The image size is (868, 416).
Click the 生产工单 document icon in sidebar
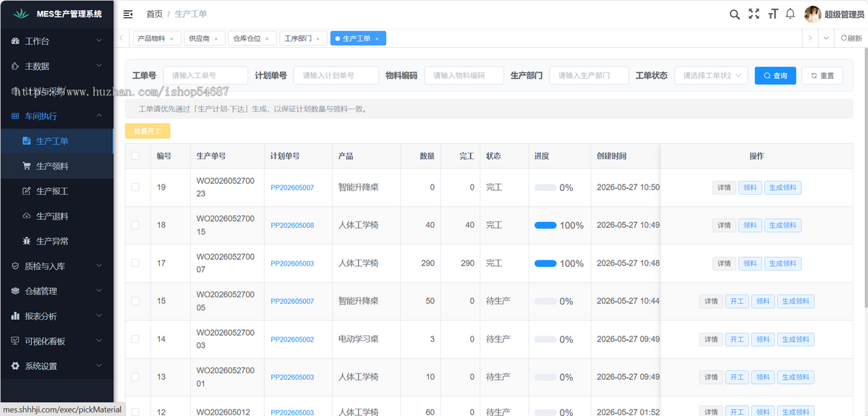[27, 141]
